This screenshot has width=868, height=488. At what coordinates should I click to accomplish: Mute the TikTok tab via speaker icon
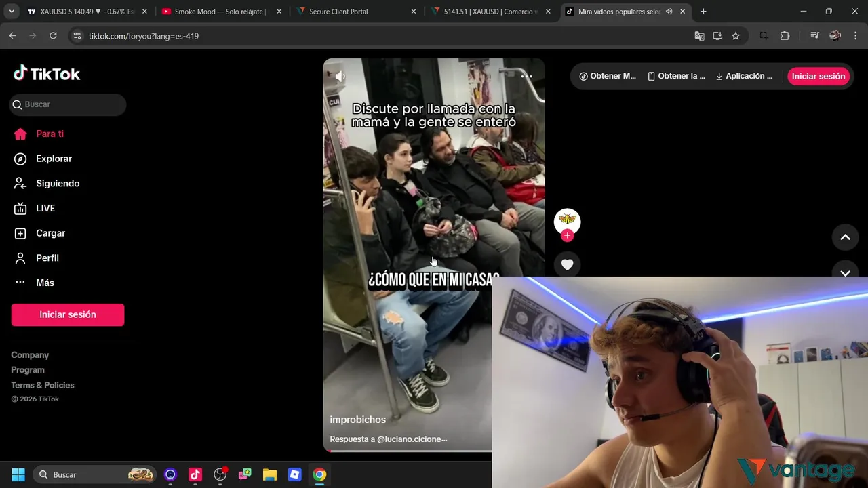[x=669, y=12]
